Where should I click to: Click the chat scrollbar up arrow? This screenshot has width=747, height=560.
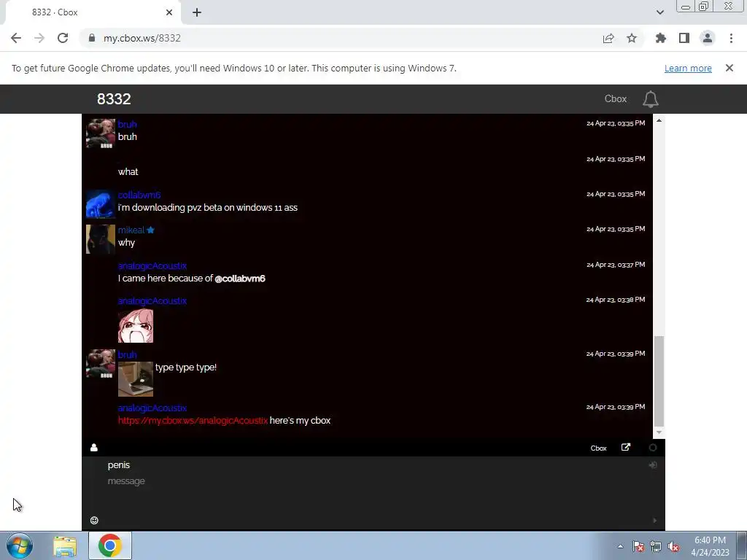point(659,120)
